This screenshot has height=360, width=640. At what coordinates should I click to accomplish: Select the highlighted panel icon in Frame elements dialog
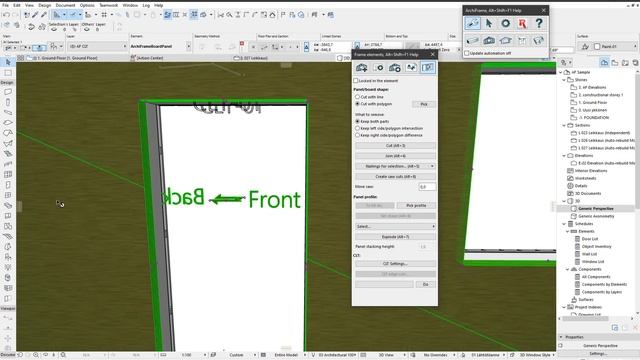tap(428, 67)
